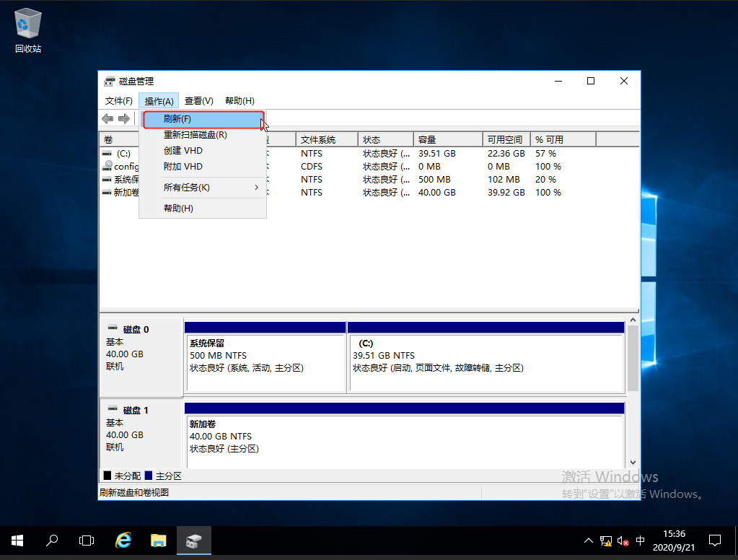Open the 查看(V) menu
The width and height of the screenshot is (738, 560).
198,101
